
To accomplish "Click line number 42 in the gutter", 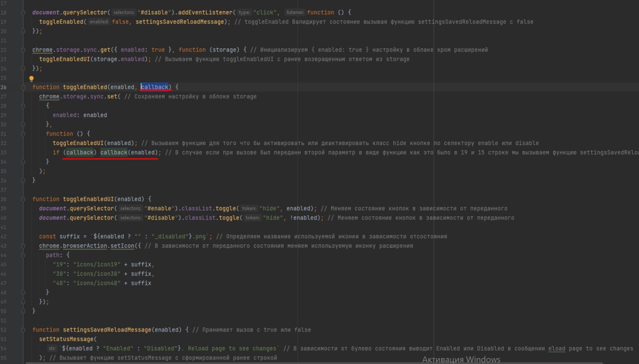I will pyautogui.click(x=4, y=236).
